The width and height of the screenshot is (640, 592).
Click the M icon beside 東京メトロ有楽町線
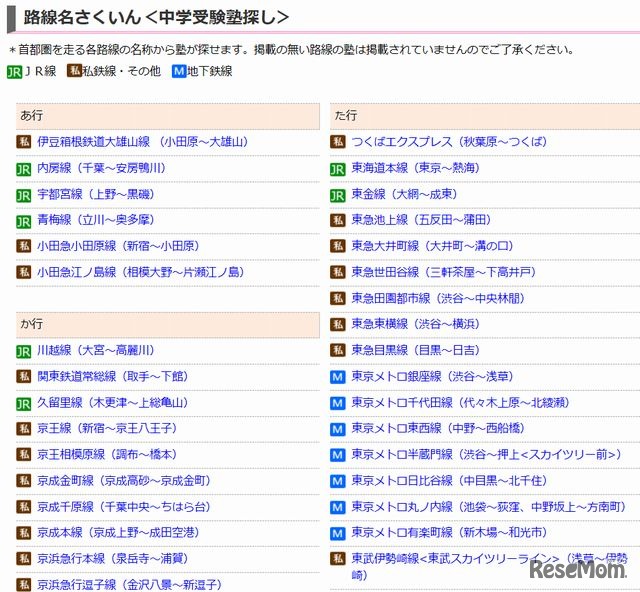tap(338, 533)
